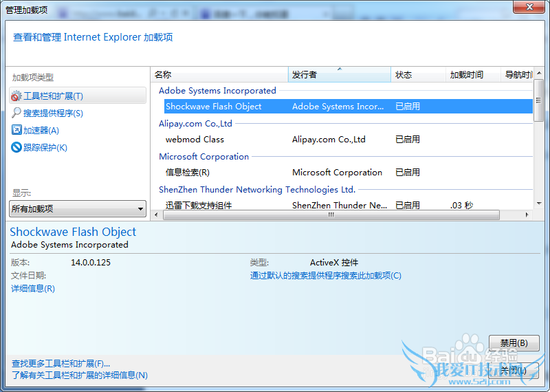The width and height of the screenshot is (550, 392).
Task: Click the 禁用(B) button
Action: (x=514, y=342)
